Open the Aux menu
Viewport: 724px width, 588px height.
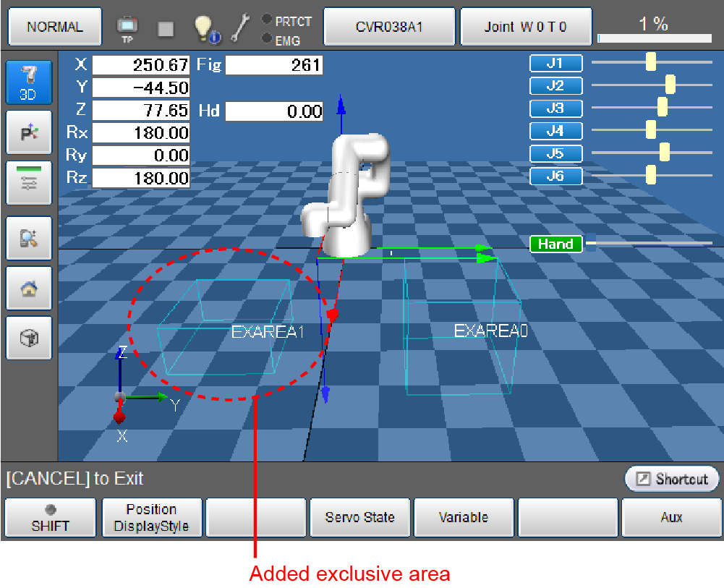tap(671, 518)
